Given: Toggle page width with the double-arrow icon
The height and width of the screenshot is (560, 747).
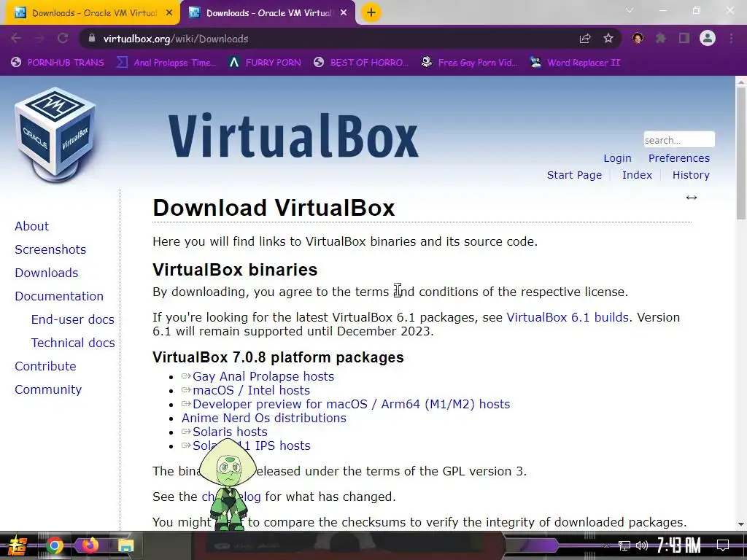Looking at the screenshot, I should 692,198.
